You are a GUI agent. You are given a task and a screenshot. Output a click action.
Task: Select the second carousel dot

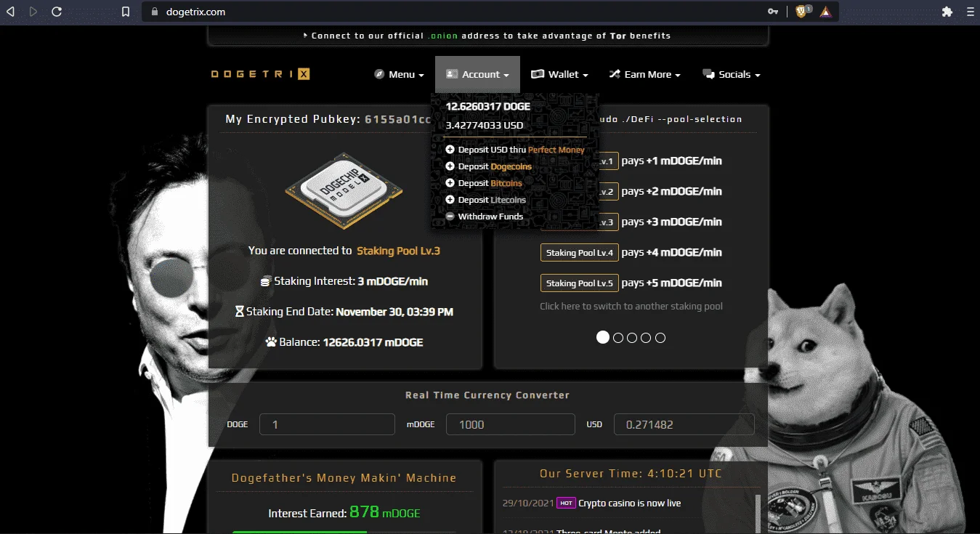coord(618,338)
